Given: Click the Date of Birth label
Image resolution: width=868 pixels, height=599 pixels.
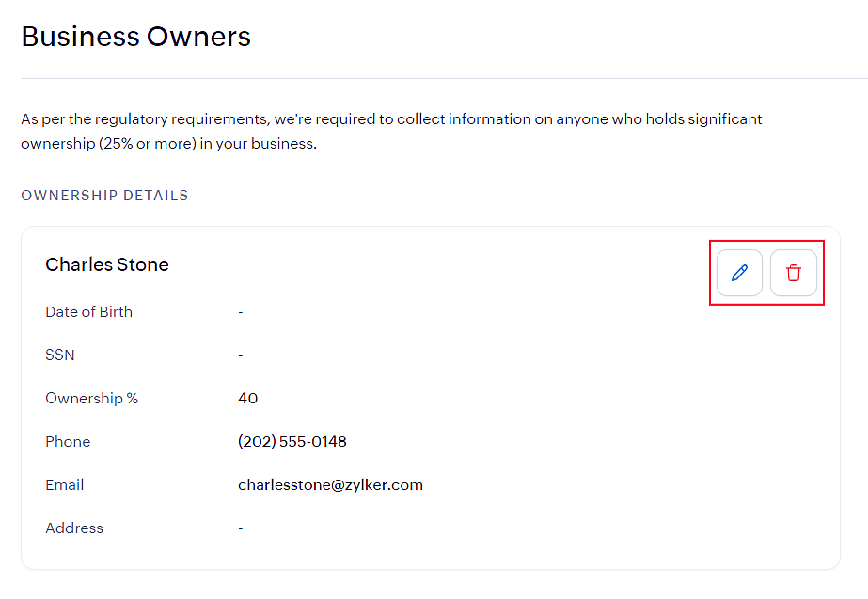Looking at the screenshot, I should pos(88,312).
